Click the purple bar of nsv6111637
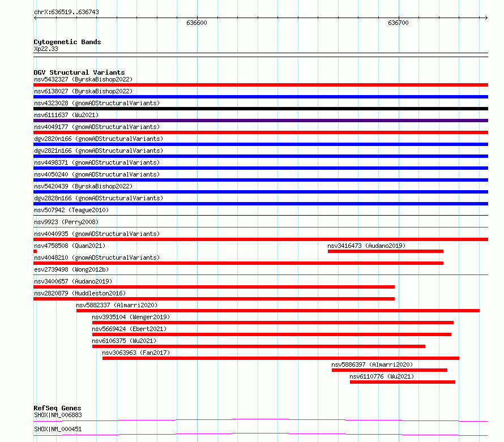The width and height of the screenshot is (504, 442). (x=260, y=121)
